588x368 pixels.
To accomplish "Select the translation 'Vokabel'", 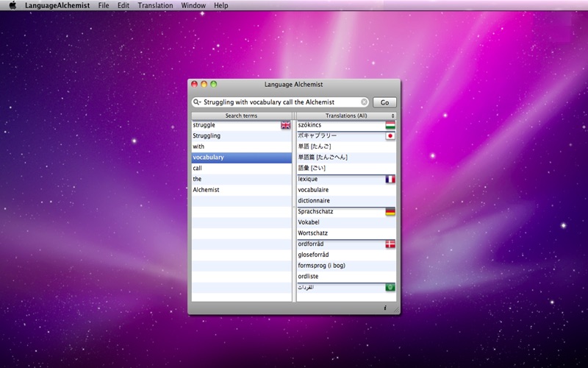I will (346, 222).
